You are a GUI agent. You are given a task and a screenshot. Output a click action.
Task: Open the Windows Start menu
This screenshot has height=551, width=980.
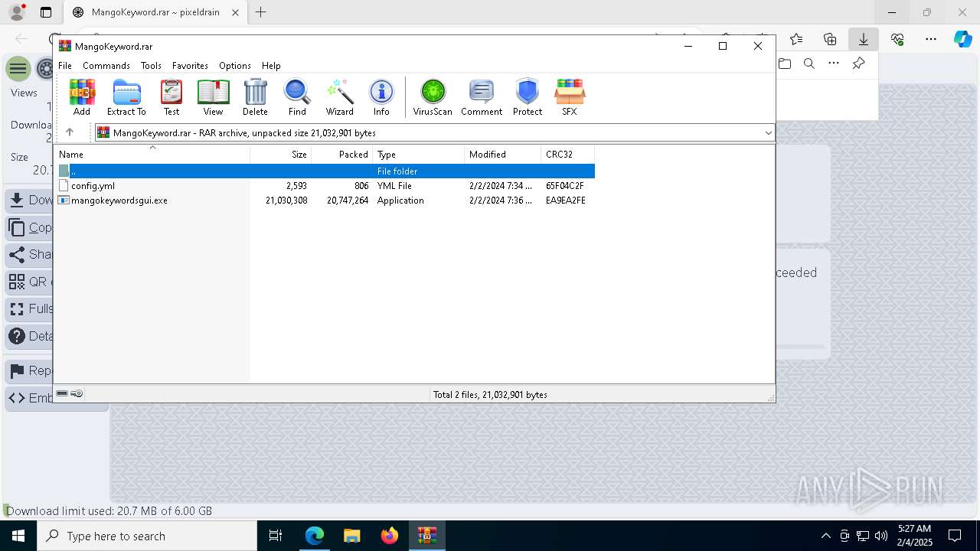point(18,536)
